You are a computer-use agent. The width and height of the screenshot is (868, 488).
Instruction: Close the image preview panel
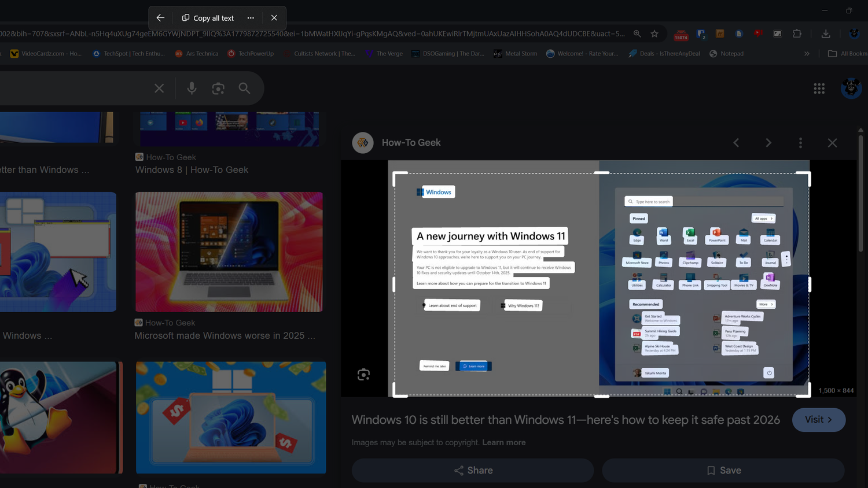coord(832,143)
